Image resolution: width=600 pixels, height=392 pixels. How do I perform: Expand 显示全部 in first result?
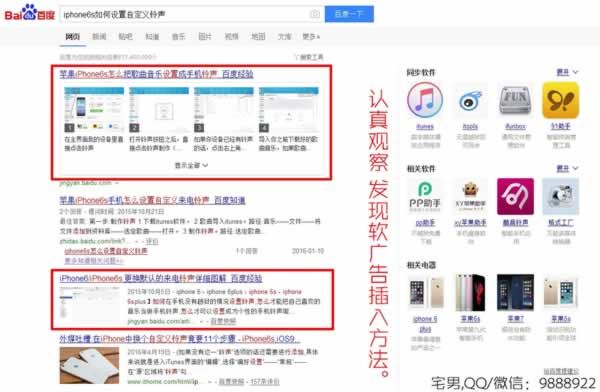[x=191, y=165]
